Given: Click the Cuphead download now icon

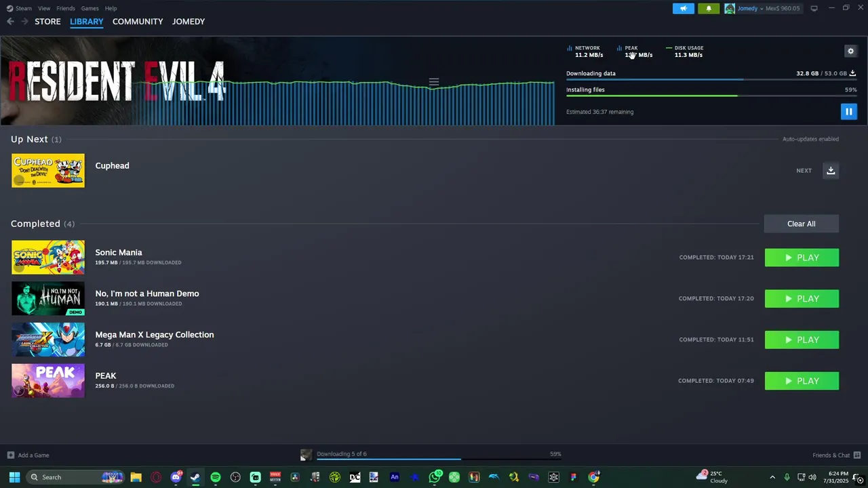Looking at the screenshot, I should point(831,170).
